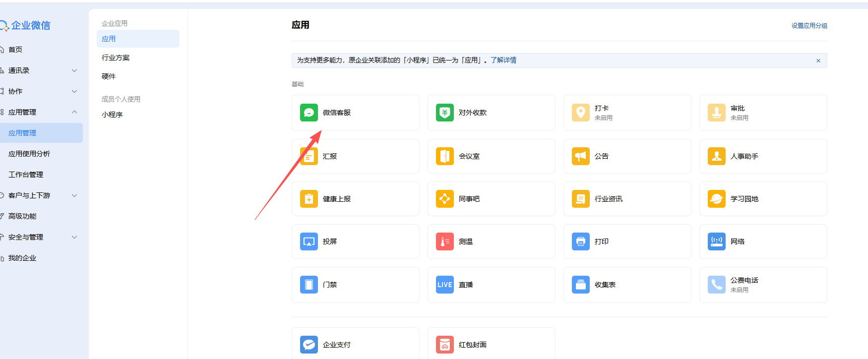Click the 收集表 card label
Viewport: 868px width, 359px height.
click(x=605, y=285)
